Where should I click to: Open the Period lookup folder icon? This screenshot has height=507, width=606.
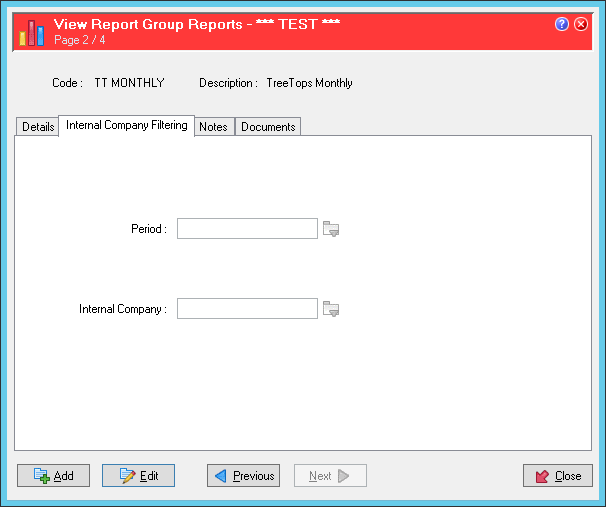(332, 230)
